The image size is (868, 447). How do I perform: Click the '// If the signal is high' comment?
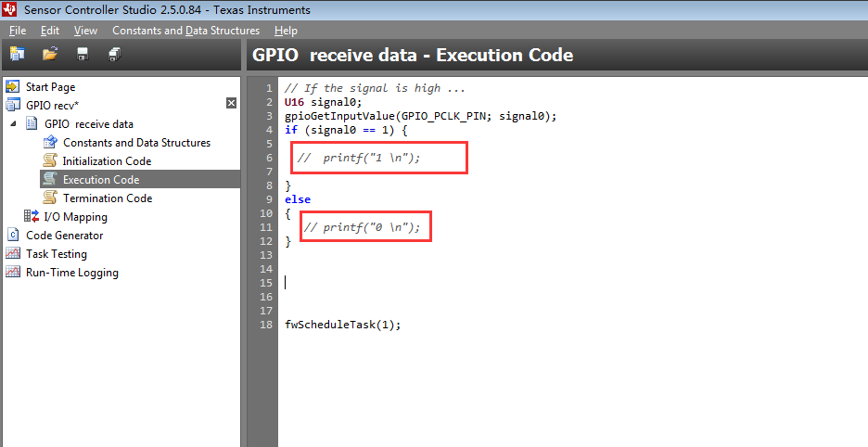[376, 88]
